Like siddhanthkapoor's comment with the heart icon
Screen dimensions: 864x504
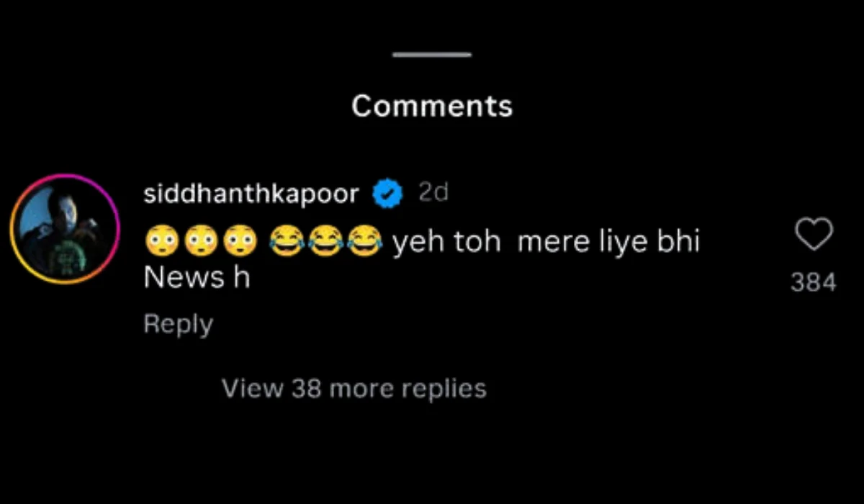tap(814, 235)
